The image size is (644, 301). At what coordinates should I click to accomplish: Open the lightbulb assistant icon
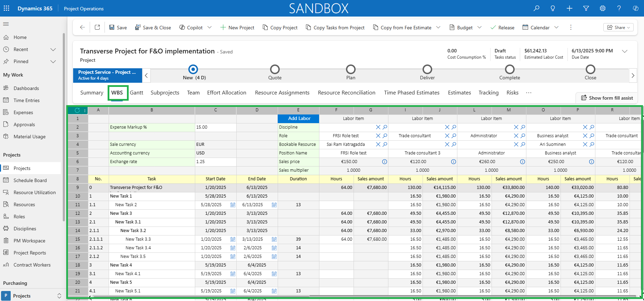coord(553,8)
